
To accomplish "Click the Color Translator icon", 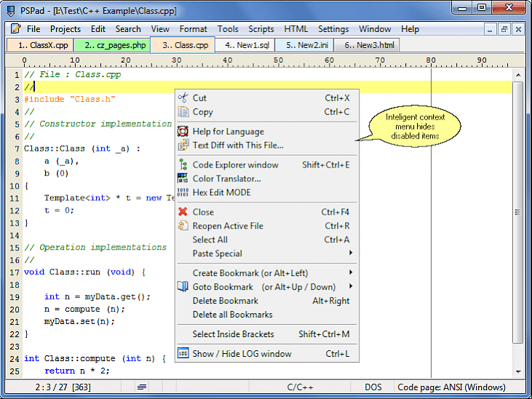I will click(183, 178).
